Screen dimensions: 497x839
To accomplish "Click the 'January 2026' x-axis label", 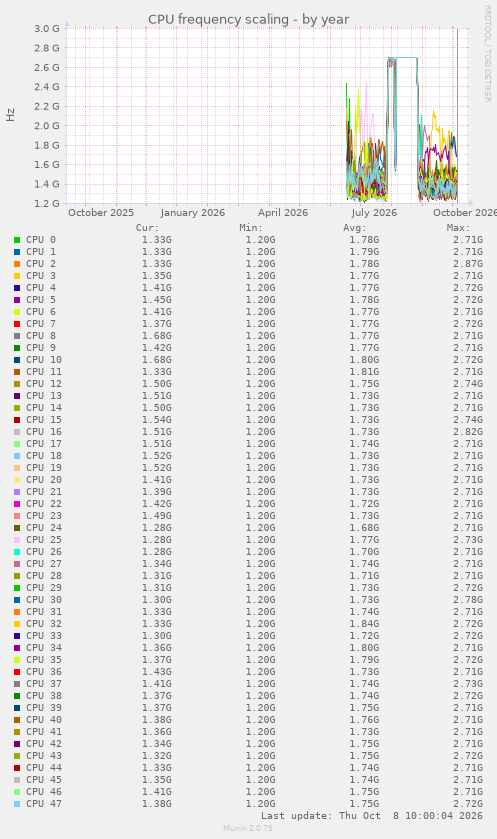I will (193, 212).
